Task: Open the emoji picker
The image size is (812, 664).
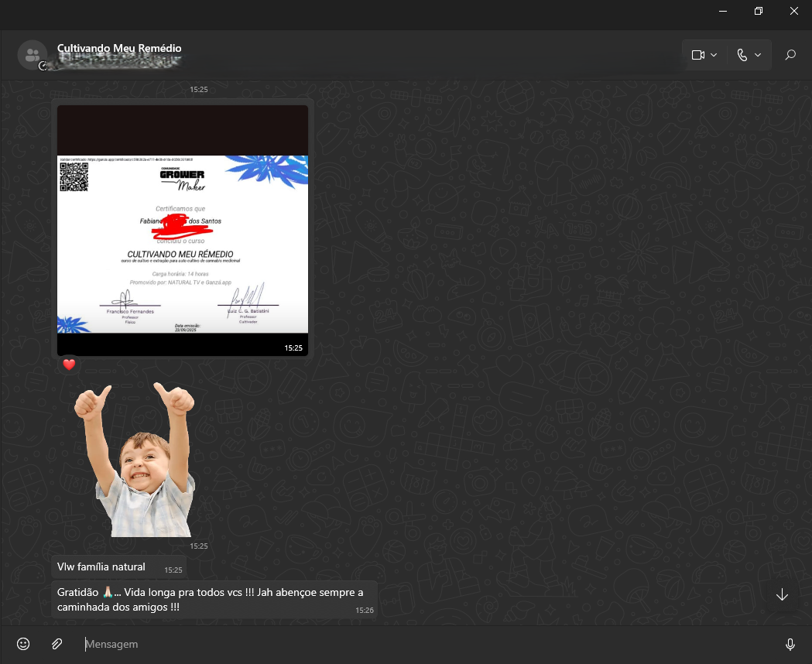Action: (23, 644)
